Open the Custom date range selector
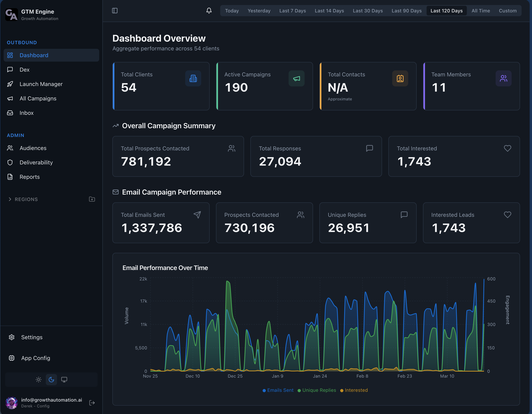Viewport: 532px width, 414px height. 508,10
